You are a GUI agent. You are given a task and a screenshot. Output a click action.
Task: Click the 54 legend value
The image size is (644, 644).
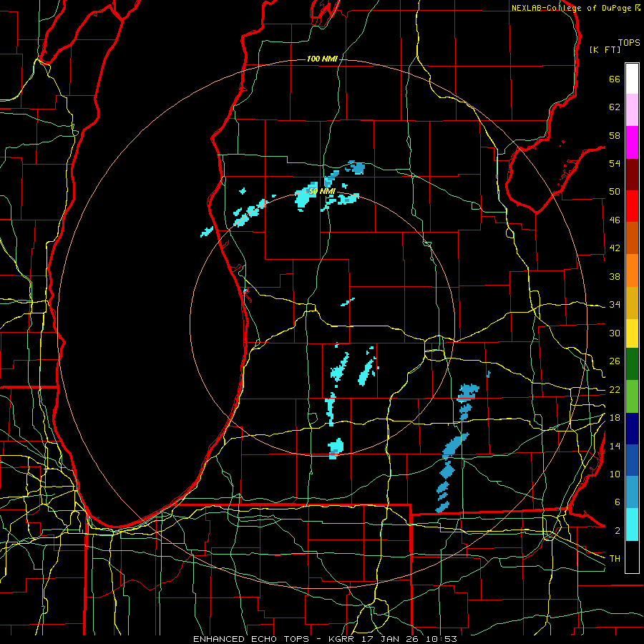coord(615,163)
